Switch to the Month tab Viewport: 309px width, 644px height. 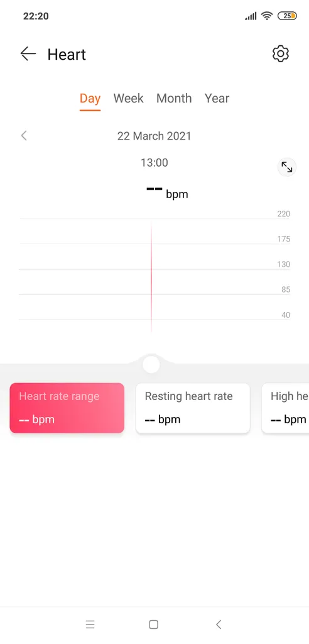(x=174, y=98)
